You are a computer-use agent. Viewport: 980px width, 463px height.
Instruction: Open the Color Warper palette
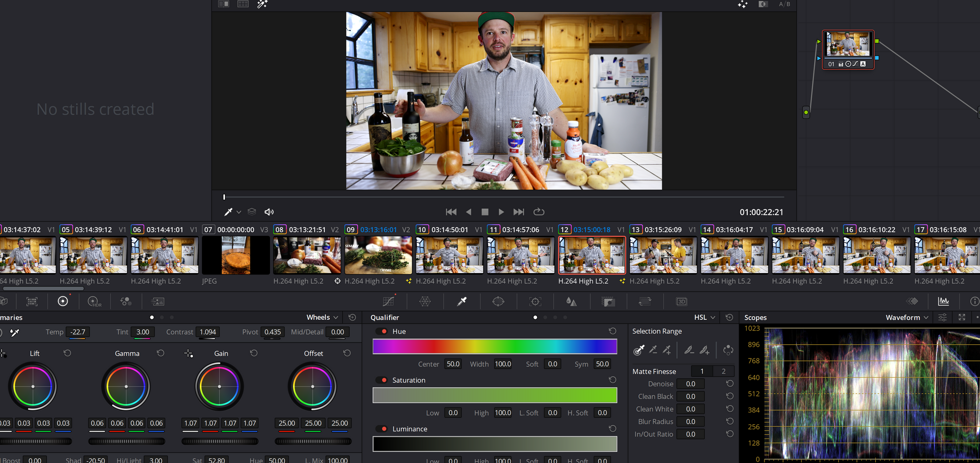tap(425, 302)
